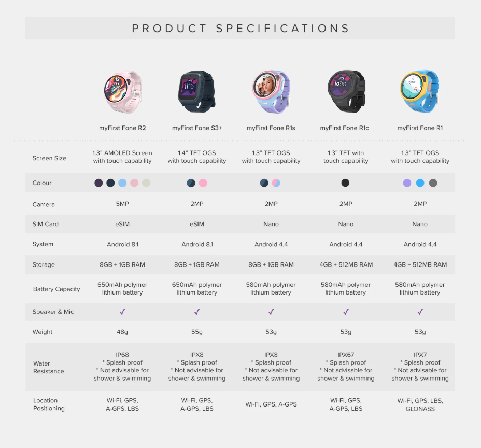Select the blue-yellow myFirst Fone R1 watch image
This screenshot has width=481, height=448.
click(x=420, y=92)
